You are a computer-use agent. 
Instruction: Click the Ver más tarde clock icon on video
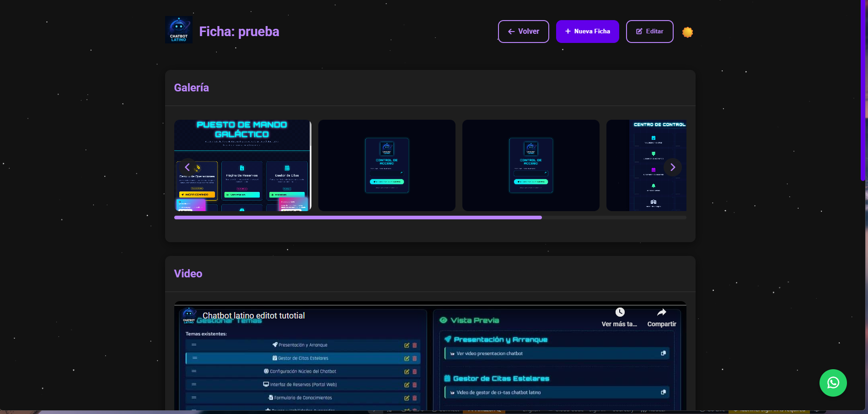click(620, 312)
